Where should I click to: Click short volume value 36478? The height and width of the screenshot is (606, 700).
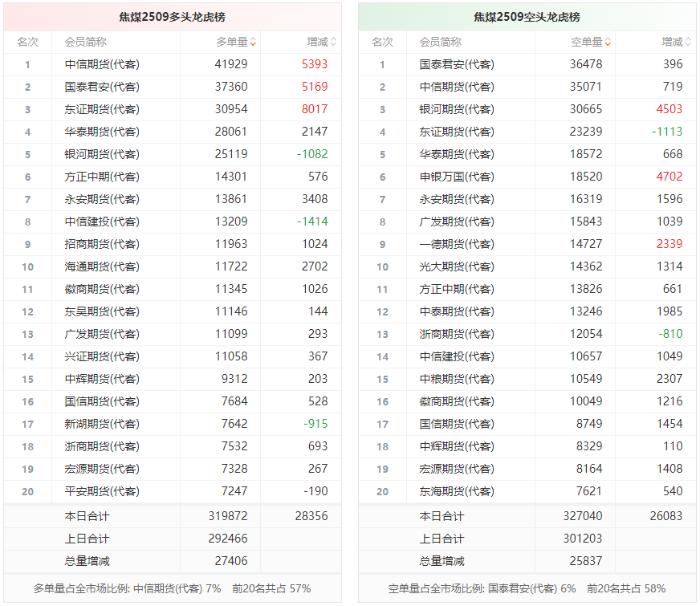(x=586, y=64)
